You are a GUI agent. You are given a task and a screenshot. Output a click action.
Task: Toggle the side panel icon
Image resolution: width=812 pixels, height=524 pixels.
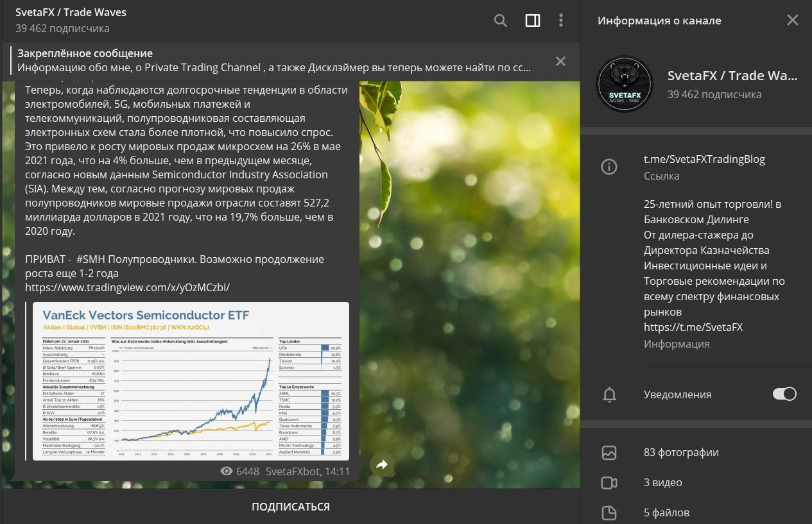533,21
